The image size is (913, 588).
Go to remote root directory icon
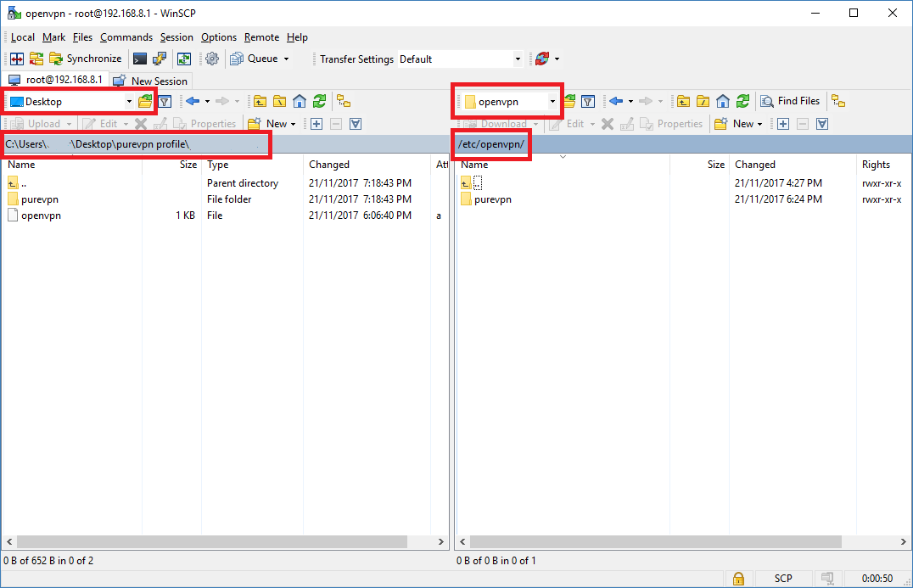pyautogui.click(x=703, y=102)
